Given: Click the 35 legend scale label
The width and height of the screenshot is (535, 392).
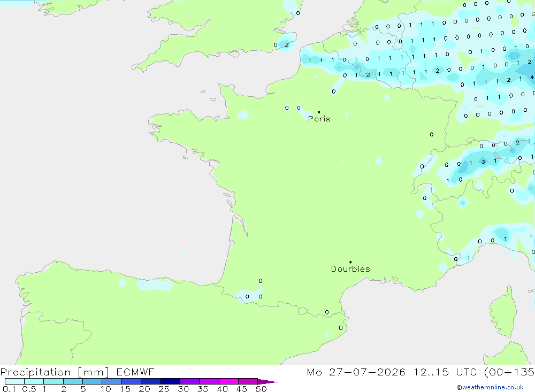Looking at the screenshot, I should 203,389.
